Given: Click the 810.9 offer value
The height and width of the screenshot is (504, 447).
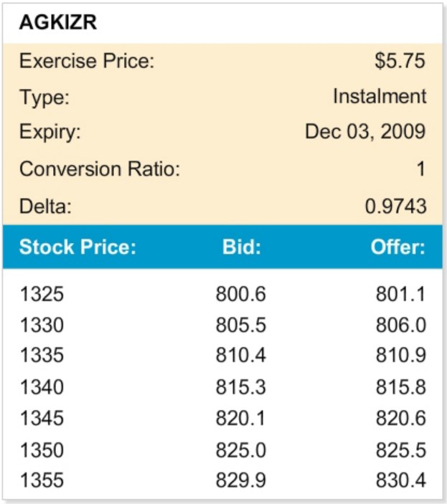Looking at the screenshot, I should point(400,356).
